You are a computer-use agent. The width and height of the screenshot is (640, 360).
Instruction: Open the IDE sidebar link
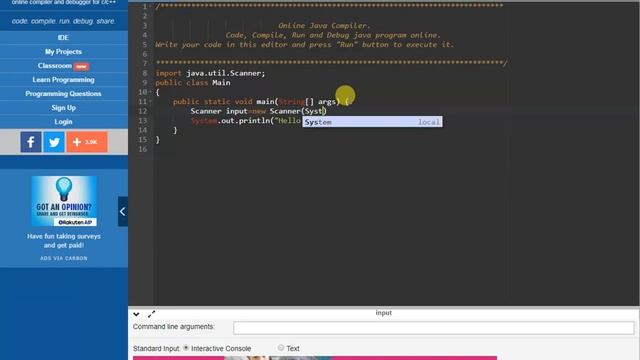[x=63, y=38]
